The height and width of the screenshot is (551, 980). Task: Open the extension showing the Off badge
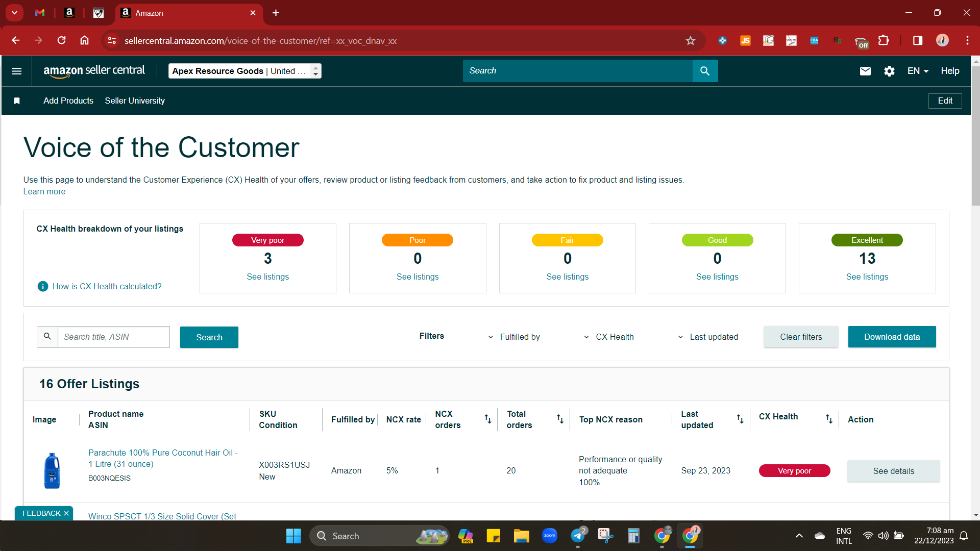pos(862,42)
